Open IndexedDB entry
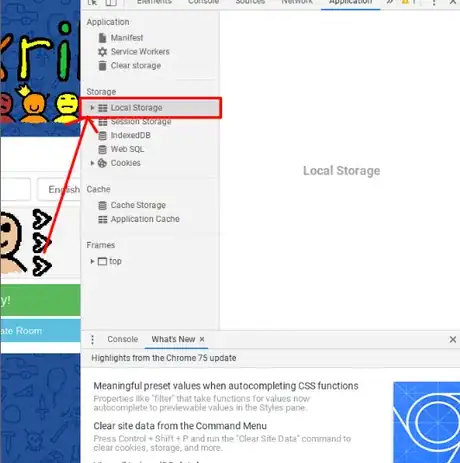 [130, 135]
